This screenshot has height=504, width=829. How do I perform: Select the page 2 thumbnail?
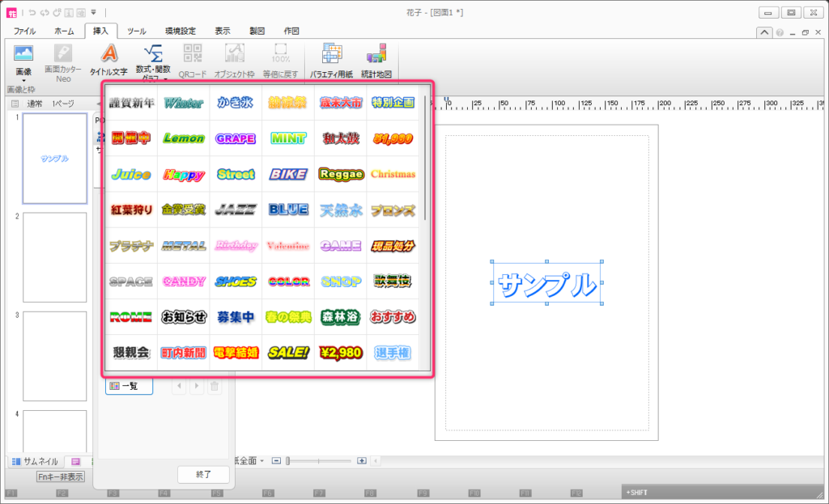[55, 257]
